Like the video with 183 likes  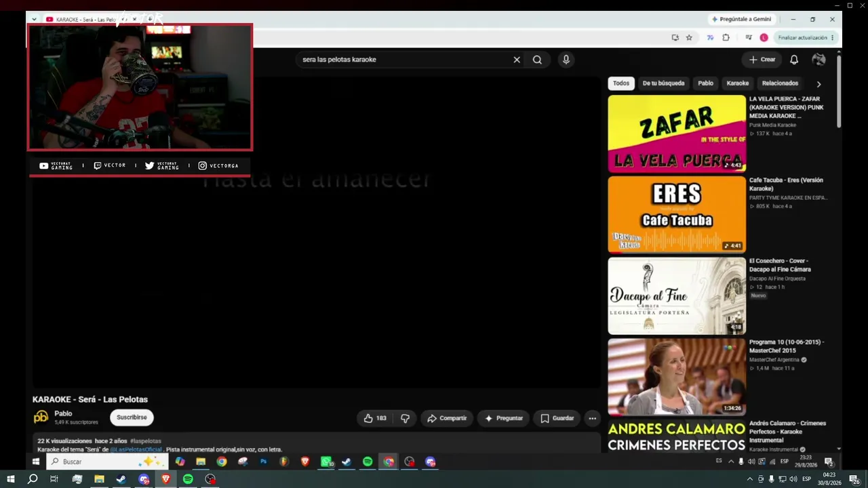pyautogui.click(x=375, y=418)
